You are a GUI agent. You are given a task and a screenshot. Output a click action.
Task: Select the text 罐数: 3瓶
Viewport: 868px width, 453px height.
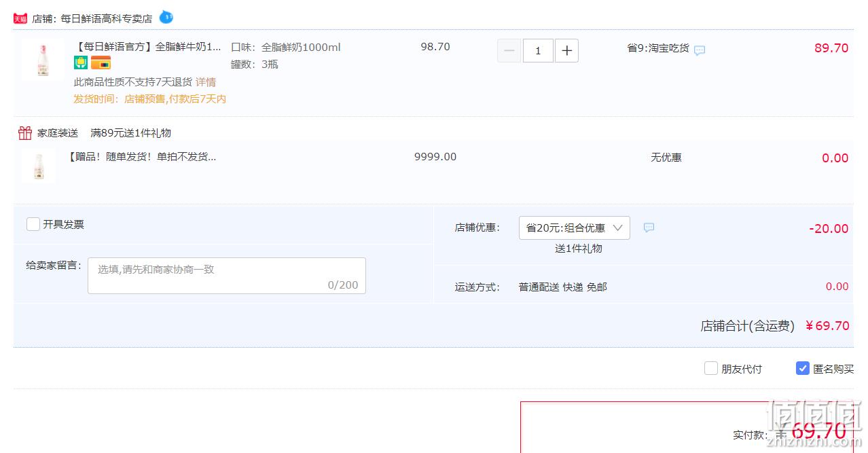click(255, 65)
